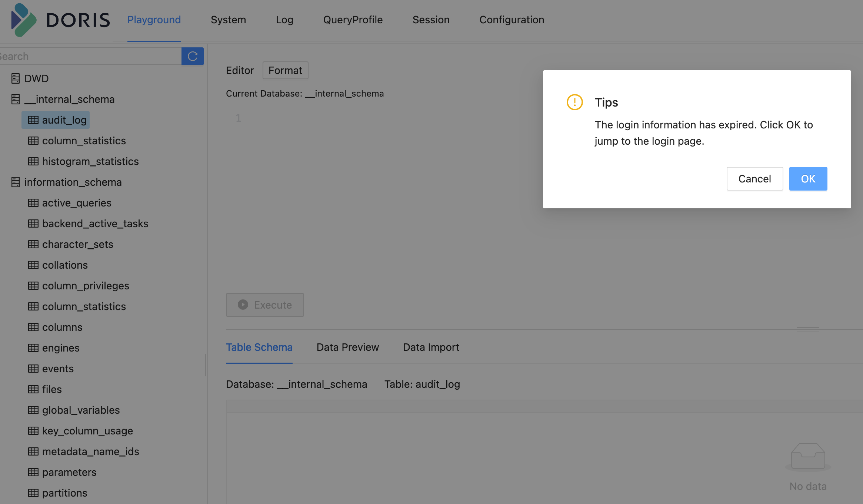This screenshot has width=863, height=504.
Task: Select the __internal_schema database node
Action: point(69,99)
